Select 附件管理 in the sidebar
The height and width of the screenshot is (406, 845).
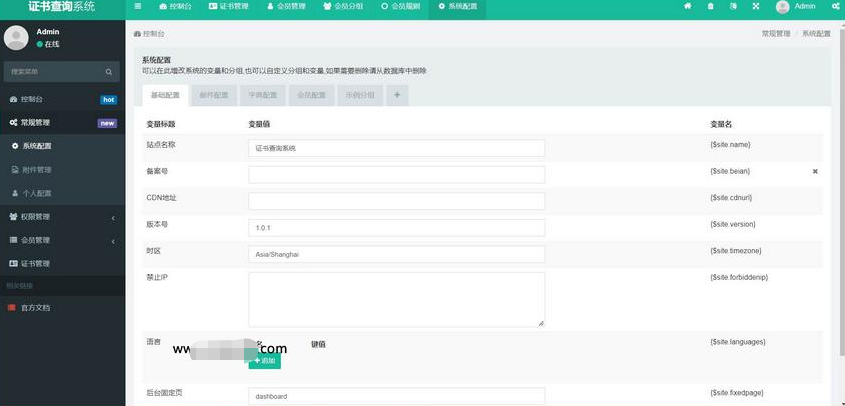[x=37, y=169]
